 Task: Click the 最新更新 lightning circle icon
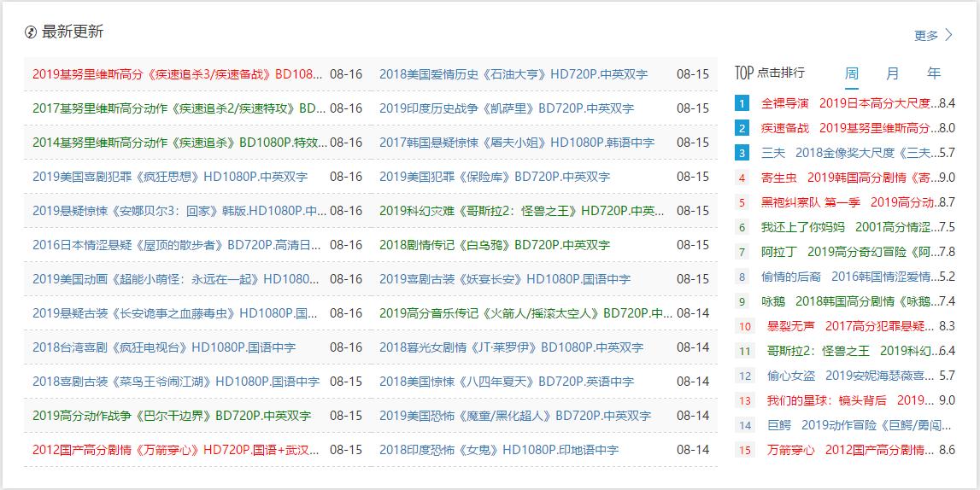(31, 32)
